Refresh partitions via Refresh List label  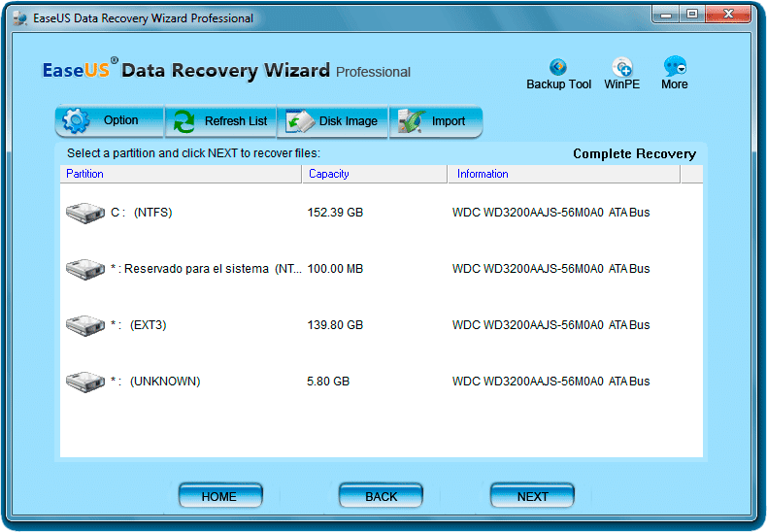coord(236,120)
